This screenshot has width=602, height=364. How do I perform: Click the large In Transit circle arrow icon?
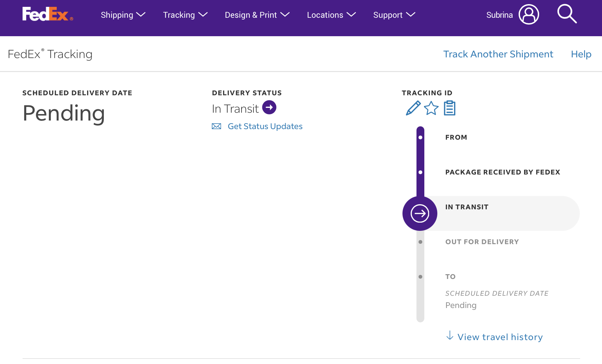420,213
